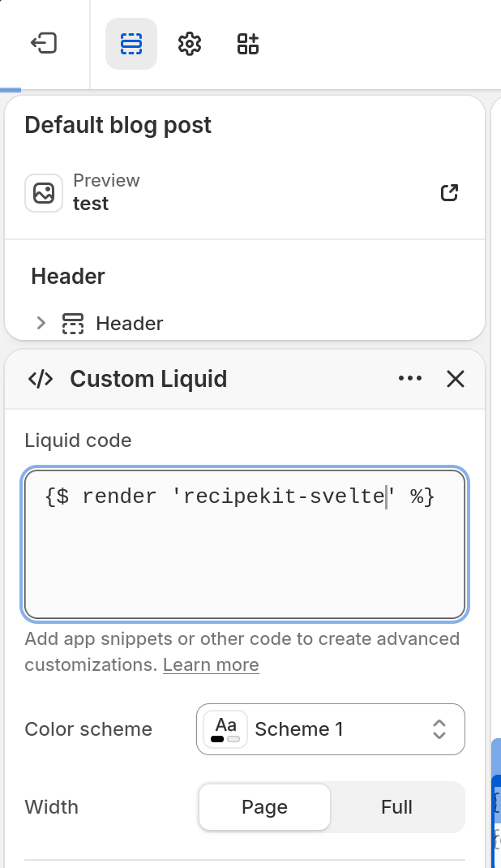
Task: Click inside the Liquid code textarea
Action: pos(245,544)
